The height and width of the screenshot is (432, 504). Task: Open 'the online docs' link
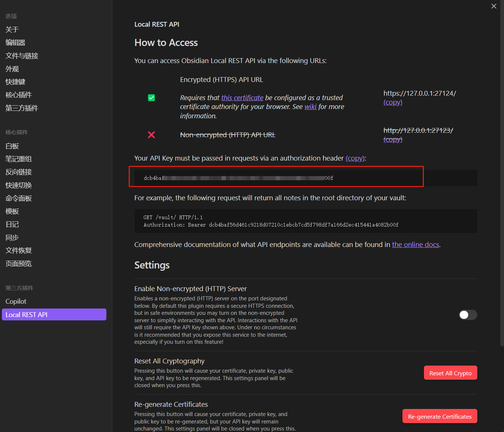tap(415, 244)
